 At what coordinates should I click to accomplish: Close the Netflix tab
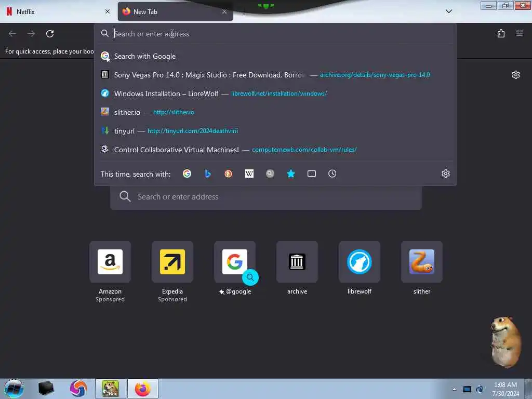click(x=108, y=11)
